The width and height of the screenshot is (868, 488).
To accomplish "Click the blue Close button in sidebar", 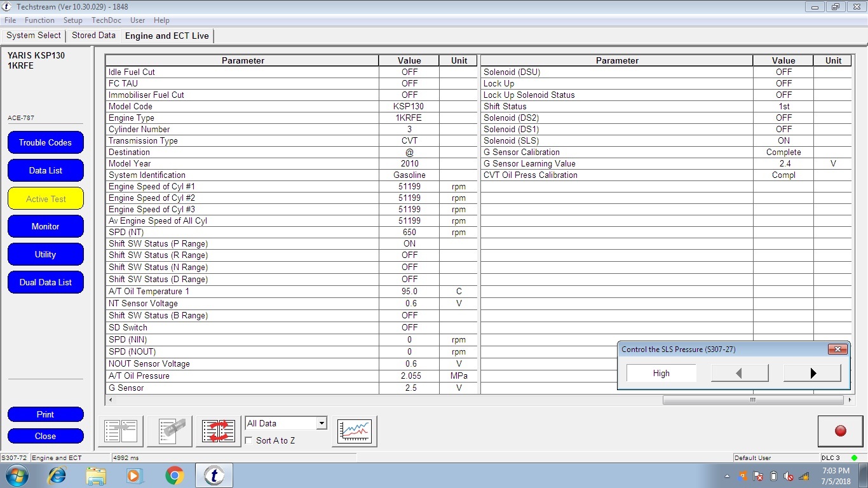I will tap(45, 436).
